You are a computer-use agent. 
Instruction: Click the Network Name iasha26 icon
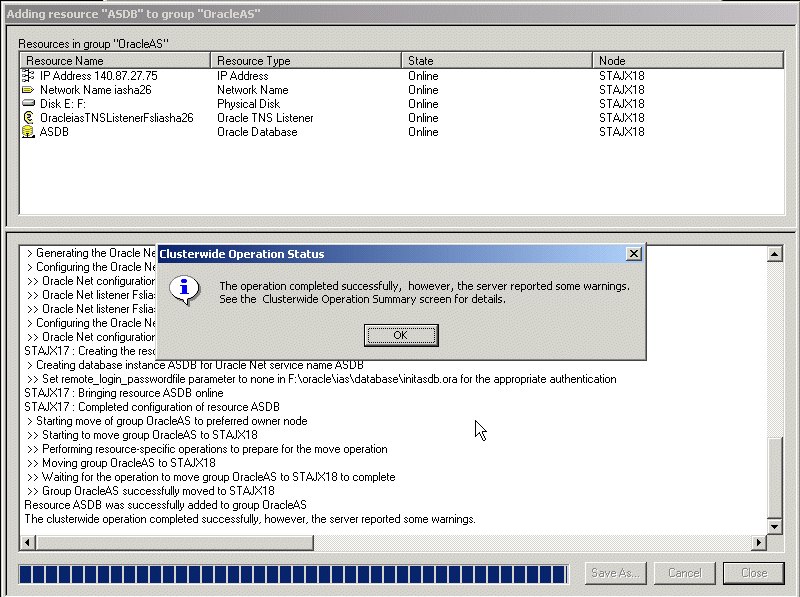(27, 89)
